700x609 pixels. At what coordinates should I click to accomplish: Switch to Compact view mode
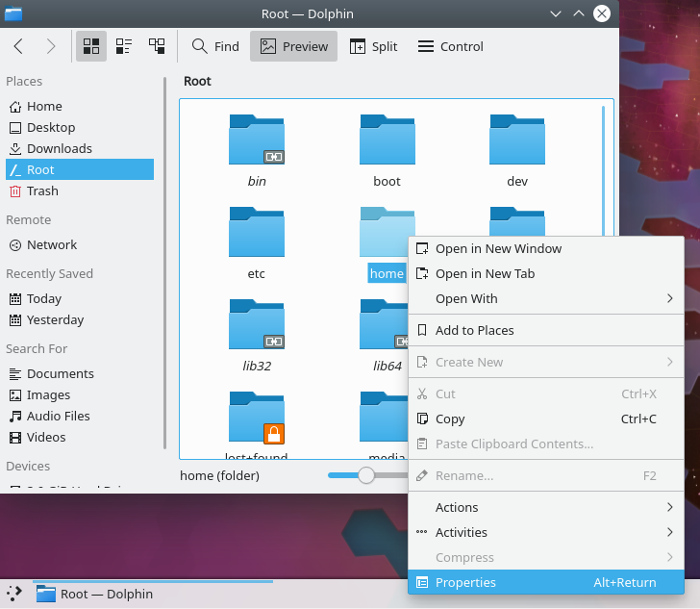(124, 46)
